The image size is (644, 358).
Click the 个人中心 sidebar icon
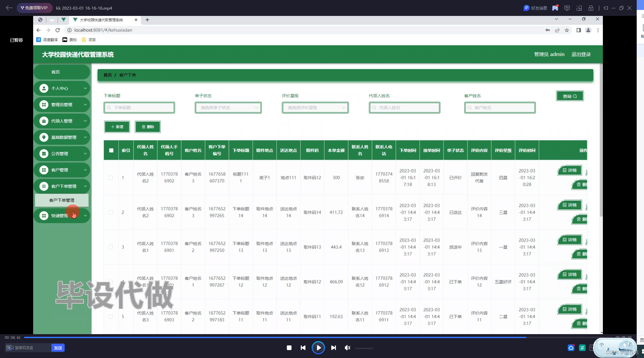point(44,88)
